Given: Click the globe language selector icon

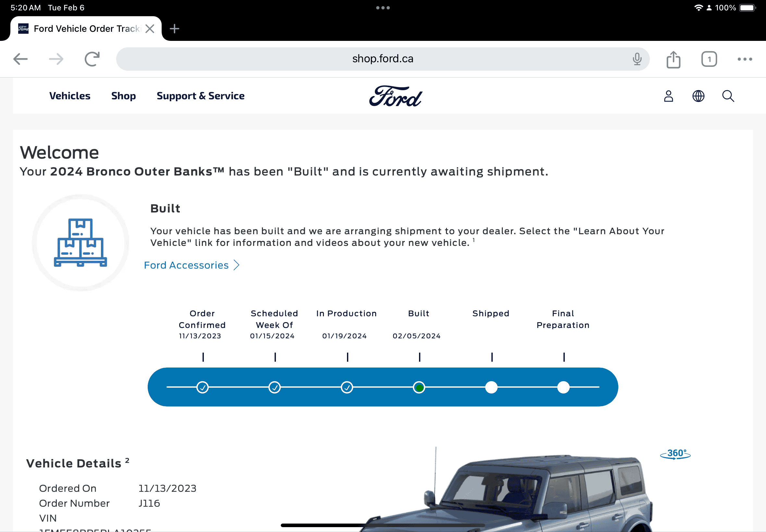Looking at the screenshot, I should (698, 96).
